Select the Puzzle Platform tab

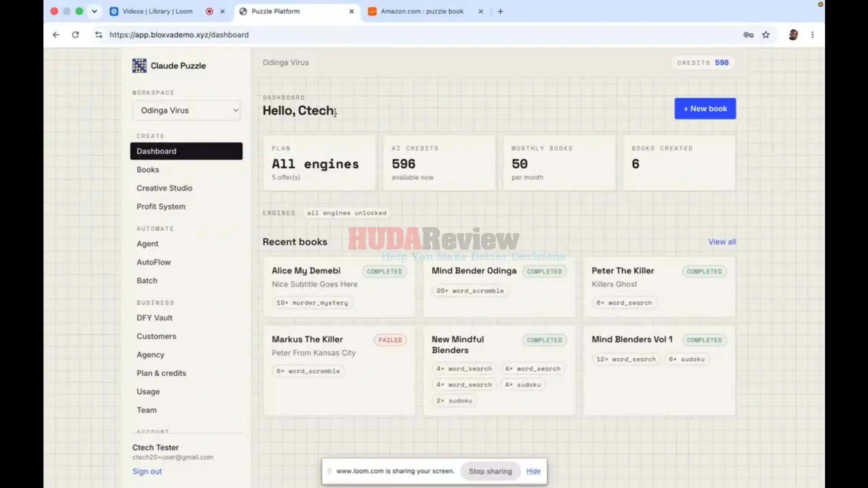(275, 11)
